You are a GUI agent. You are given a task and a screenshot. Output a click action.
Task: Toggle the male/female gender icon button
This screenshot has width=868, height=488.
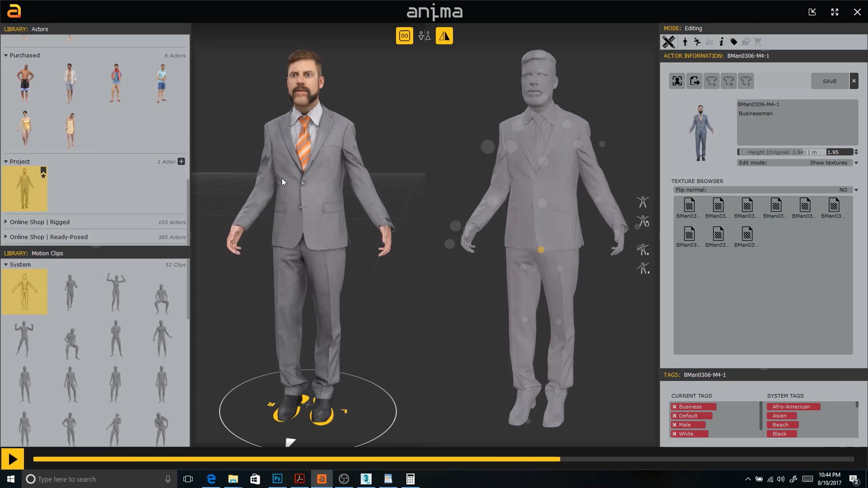(x=424, y=36)
